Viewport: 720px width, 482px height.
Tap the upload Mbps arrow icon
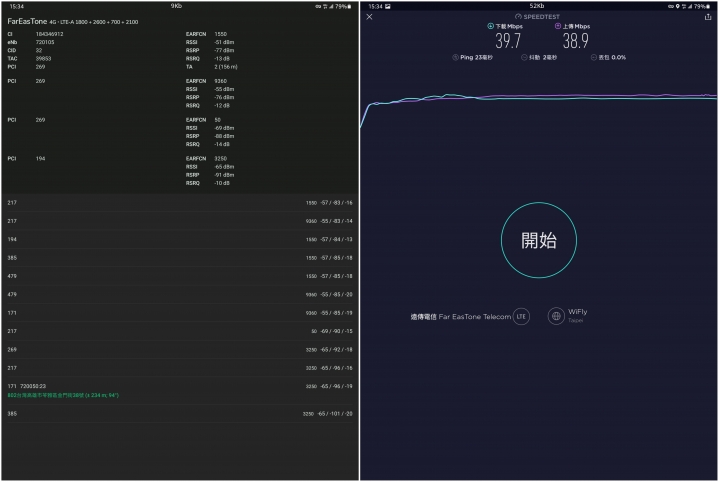[x=557, y=26]
